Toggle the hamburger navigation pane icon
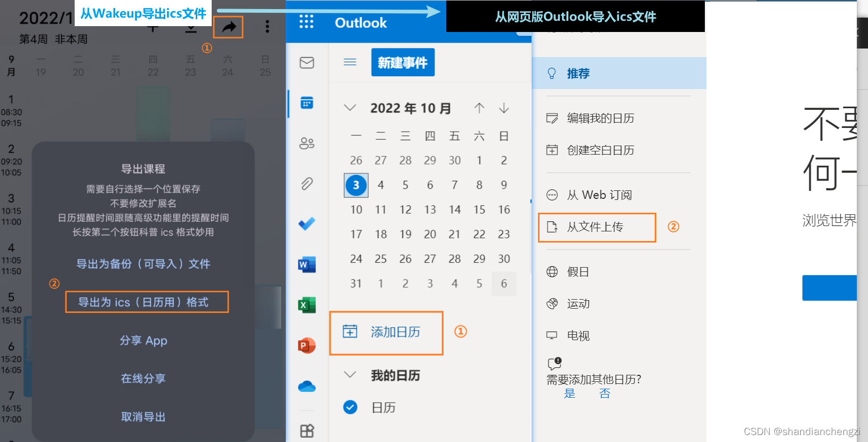868x442 pixels. [350, 62]
